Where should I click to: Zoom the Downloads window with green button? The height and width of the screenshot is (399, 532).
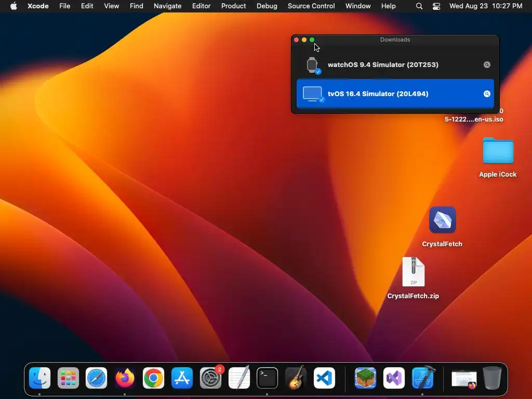(312, 39)
